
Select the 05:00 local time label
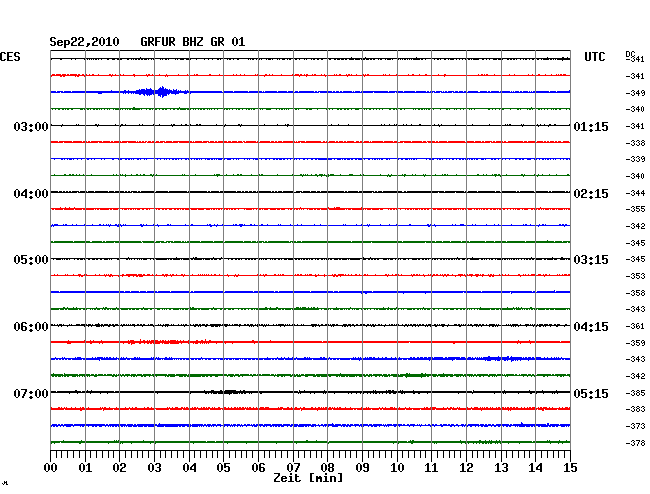pyautogui.click(x=31, y=260)
